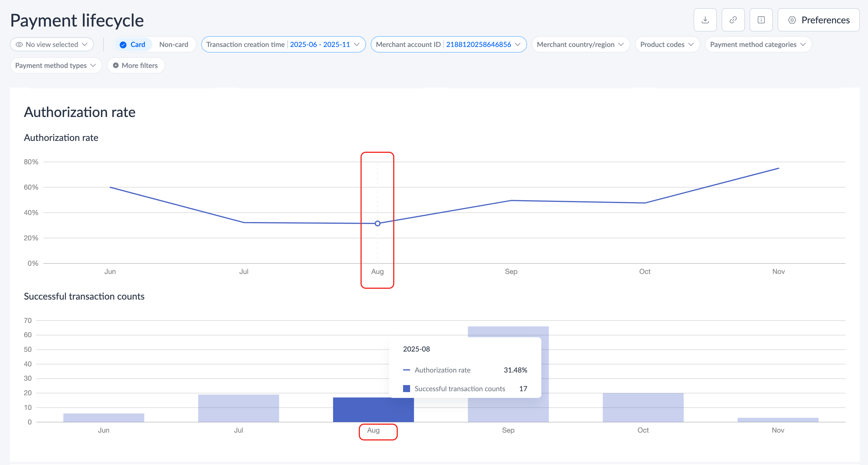Click the copy link icon button
Viewport: 868px width, 465px height.
733,20
